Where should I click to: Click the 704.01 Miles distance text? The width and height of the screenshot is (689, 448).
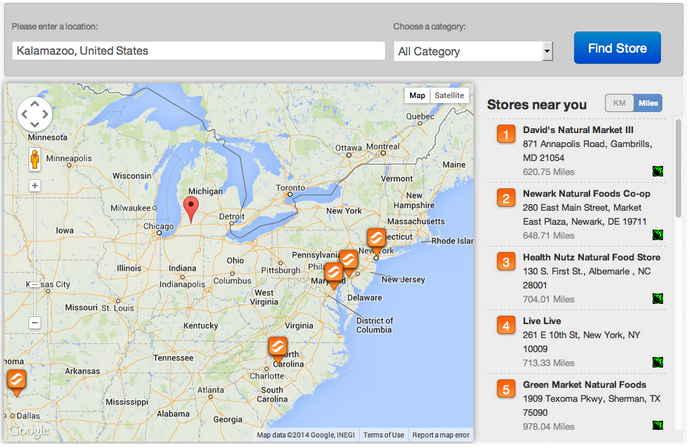[548, 299]
